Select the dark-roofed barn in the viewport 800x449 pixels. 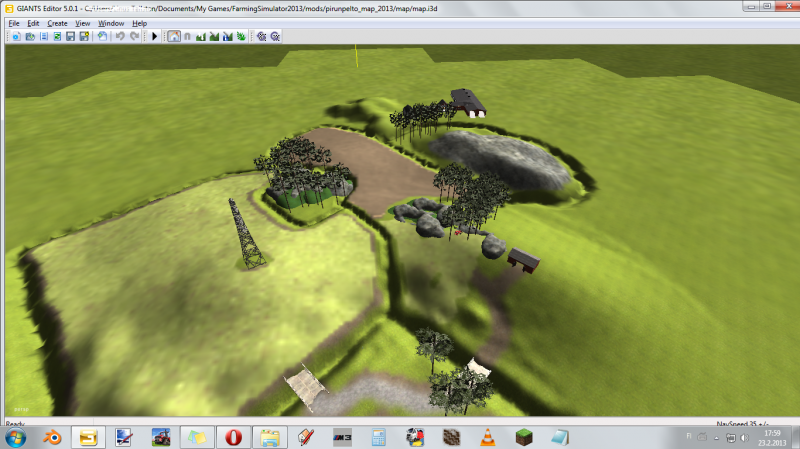pos(468,103)
